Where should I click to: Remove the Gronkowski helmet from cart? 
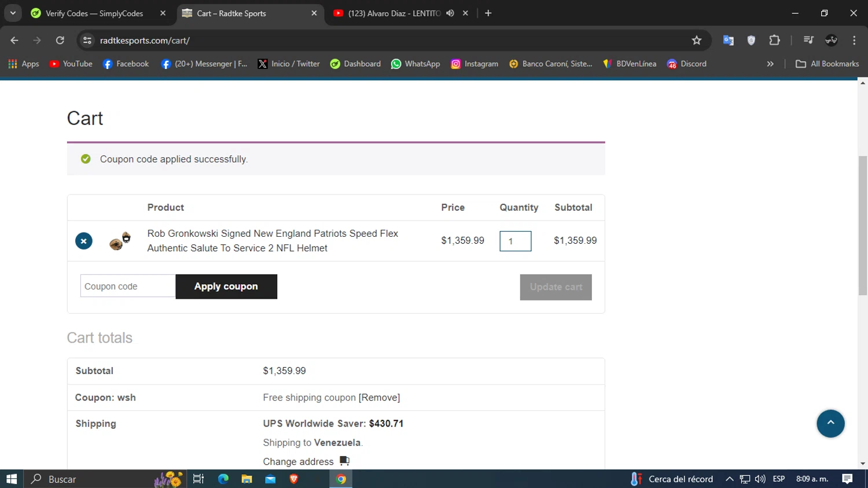84,241
